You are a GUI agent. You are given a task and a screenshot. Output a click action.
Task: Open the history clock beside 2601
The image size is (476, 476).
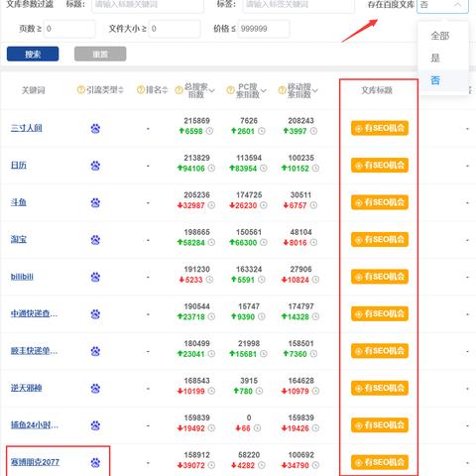[x=262, y=131]
